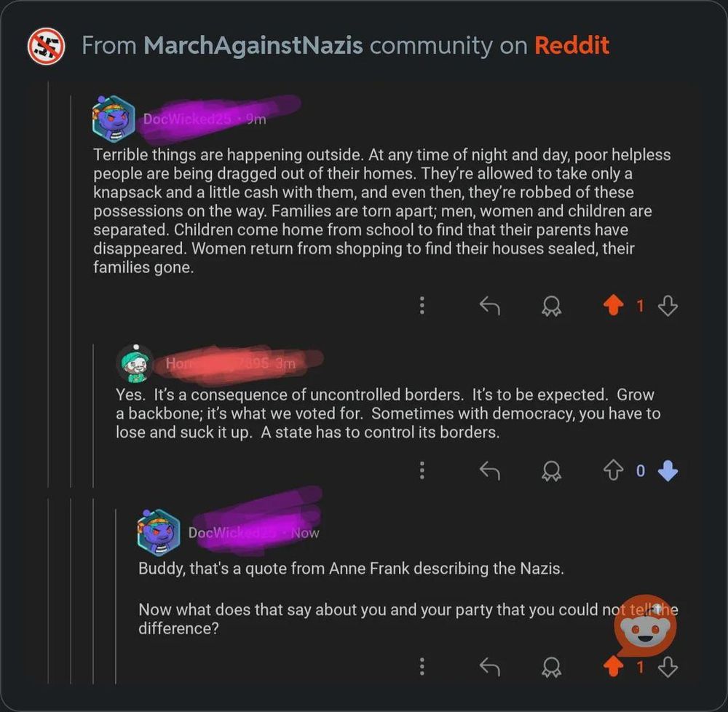The image size is (728, 712).
Task: Click the orange Reddit link in header
Action: coord(571,45)
